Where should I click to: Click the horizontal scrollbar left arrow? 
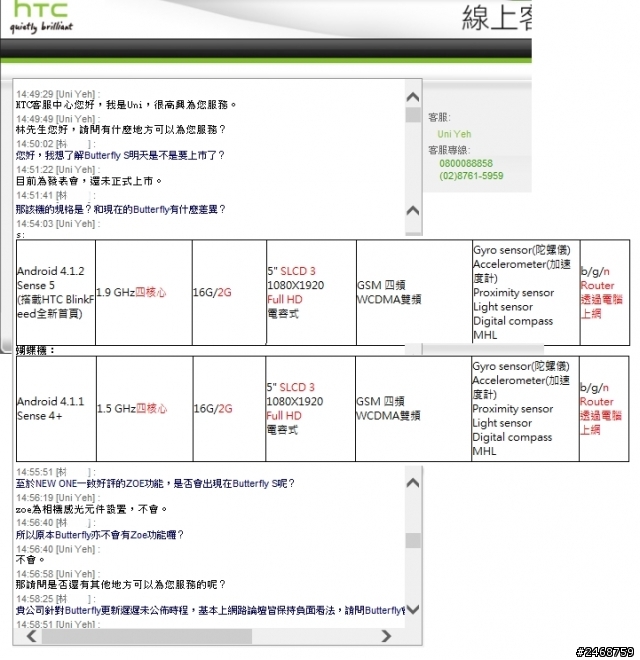tap(32, 636)
